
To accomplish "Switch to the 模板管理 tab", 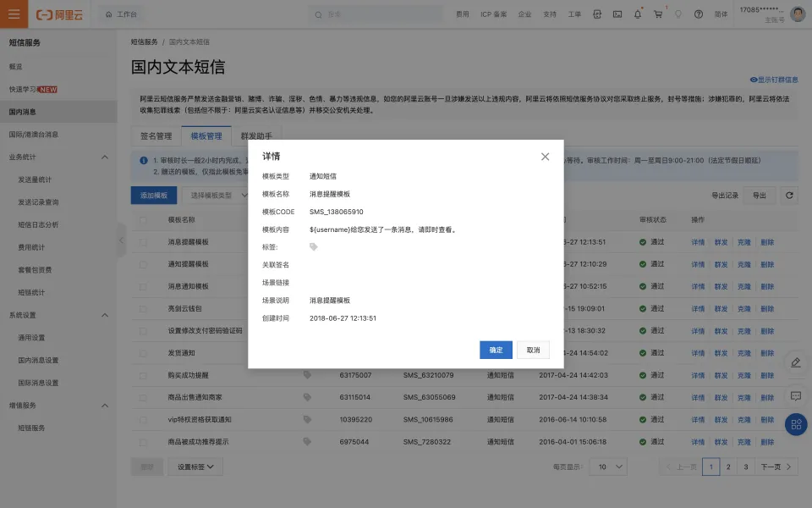I will point(206,135).
